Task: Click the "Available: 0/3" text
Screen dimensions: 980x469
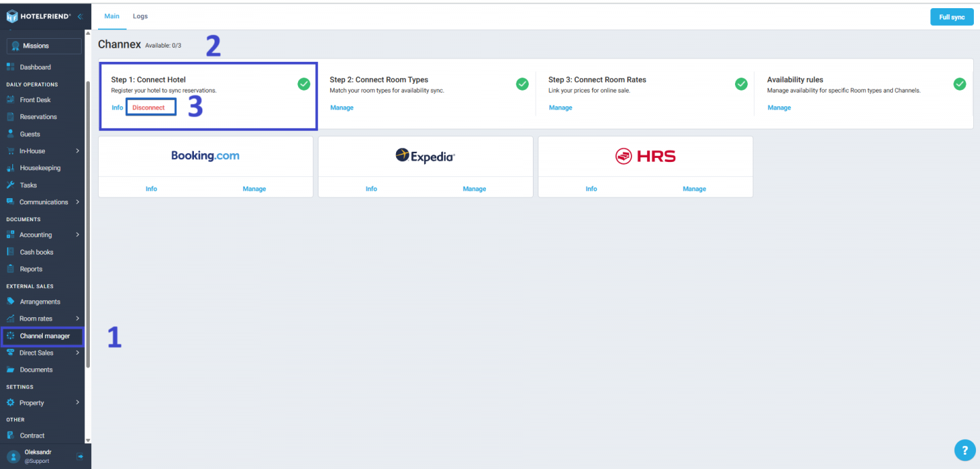Action: [163, 46]
